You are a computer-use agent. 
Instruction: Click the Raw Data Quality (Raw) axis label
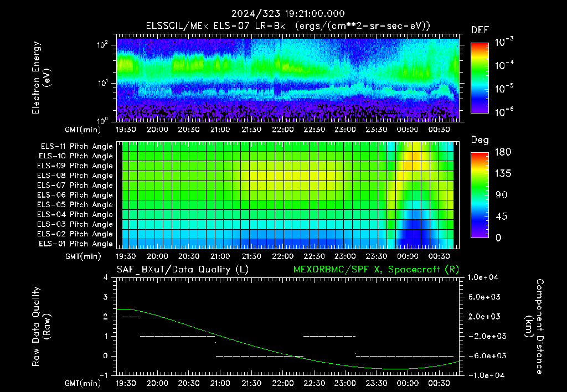pos(41,327)
